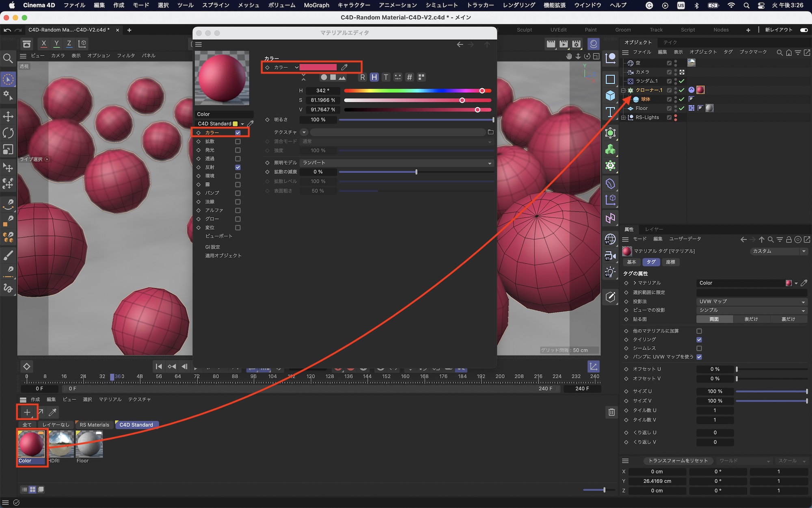The width and height of the screenshot is (812, 508).
Task: Toggle the タイリング checkbox
Action: tap(699, 339)
